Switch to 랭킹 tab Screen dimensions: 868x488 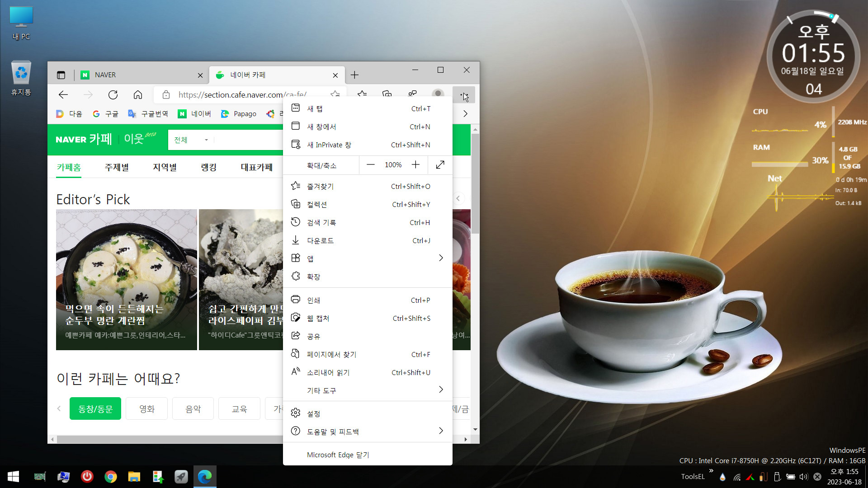(x=208, y=167)
